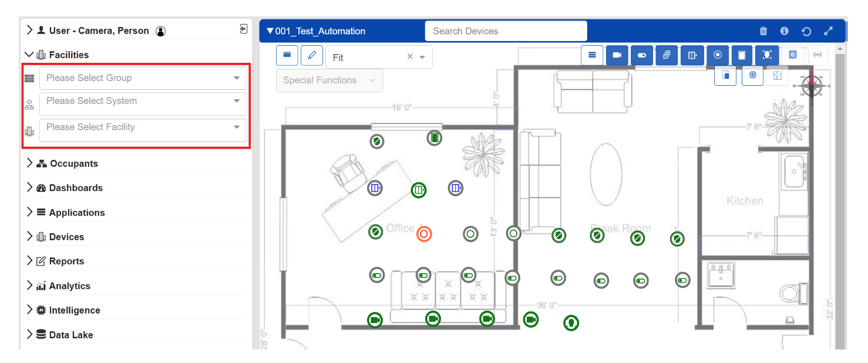Click the trash delete icon in header
The height and width of the screenshot is (363, 868).
[x=763, y=31]
